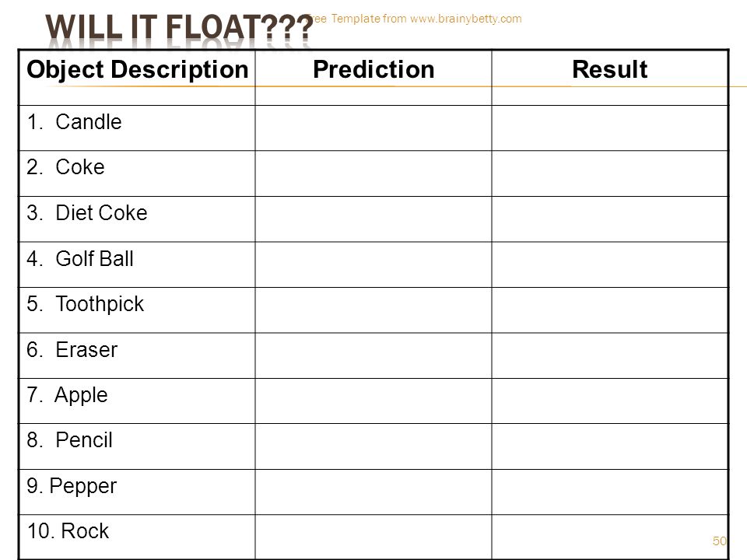Screen dimensions: 747x560
Task: Click the slide number 50
Action: pyautogui.click(x=719, y=541)
